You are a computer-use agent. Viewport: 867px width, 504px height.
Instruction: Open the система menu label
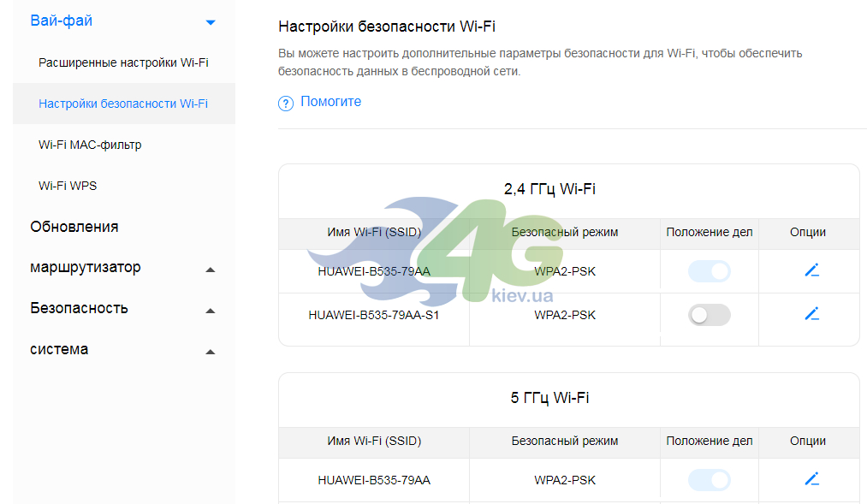59,349
